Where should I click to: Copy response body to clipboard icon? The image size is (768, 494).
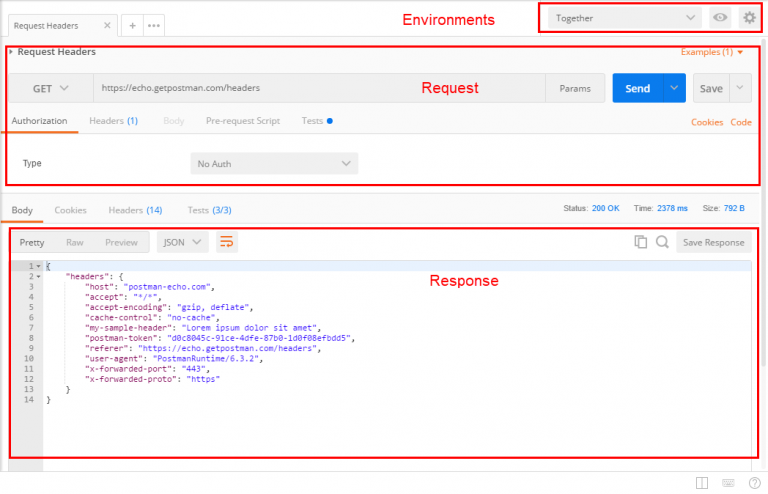coord(641,242)
